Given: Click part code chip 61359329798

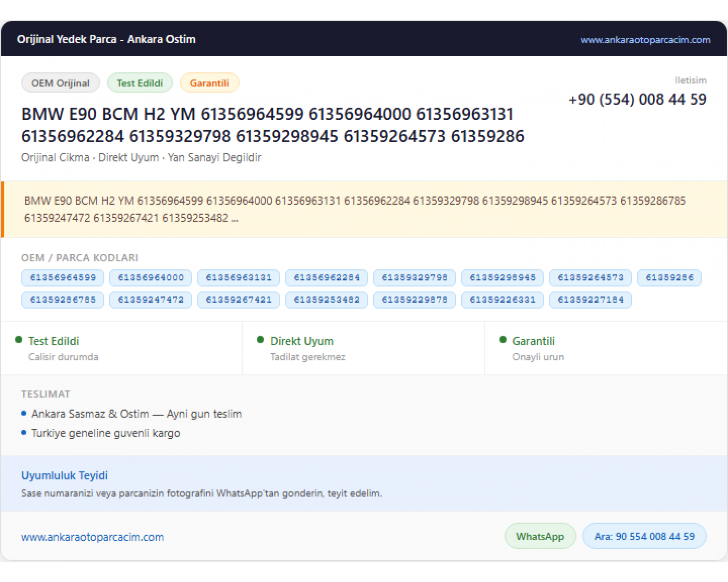Looking at the screenshot, I should pos(414,277).
